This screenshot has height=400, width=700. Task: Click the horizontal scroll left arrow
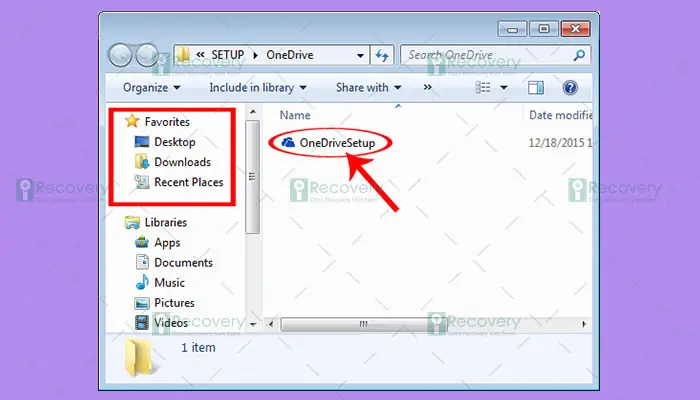point(271,324)
